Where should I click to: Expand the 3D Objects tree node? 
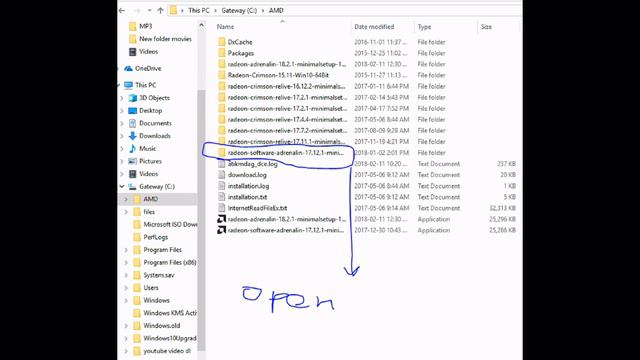coord(122,98)
